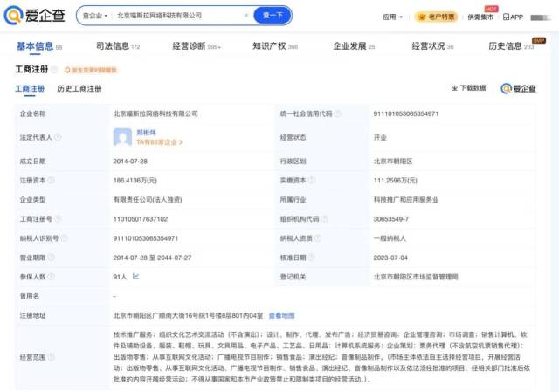The height and width of the screenshot is (392, 559).
Task: Open the 历史信息 tab
Action: tap(511, 46)
